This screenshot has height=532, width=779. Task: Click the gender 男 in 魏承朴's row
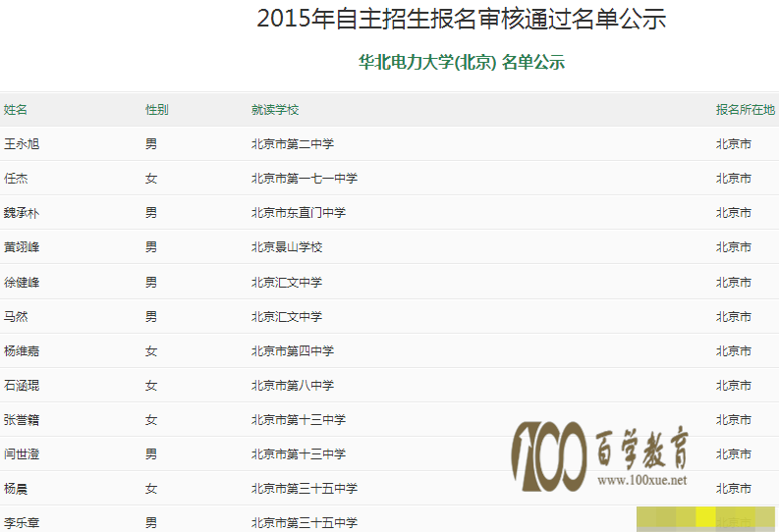pyautogui.click(x=151, y=213)
